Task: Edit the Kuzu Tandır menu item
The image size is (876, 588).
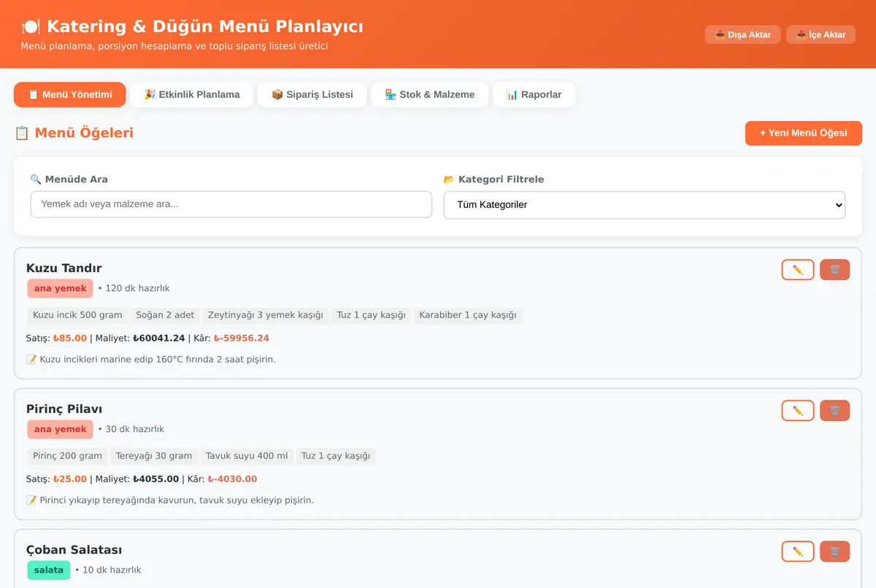Action: pyautogui.click(x=798, y=270)
